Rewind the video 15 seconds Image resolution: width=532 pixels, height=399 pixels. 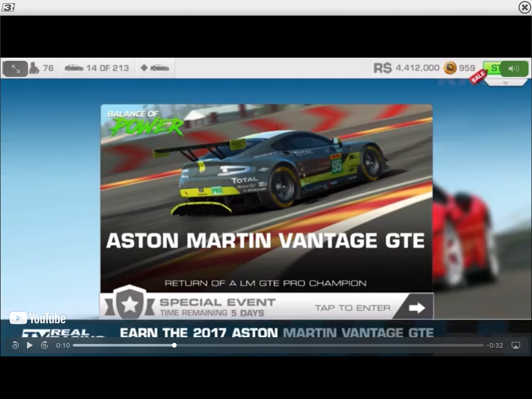tap(15, 345)
